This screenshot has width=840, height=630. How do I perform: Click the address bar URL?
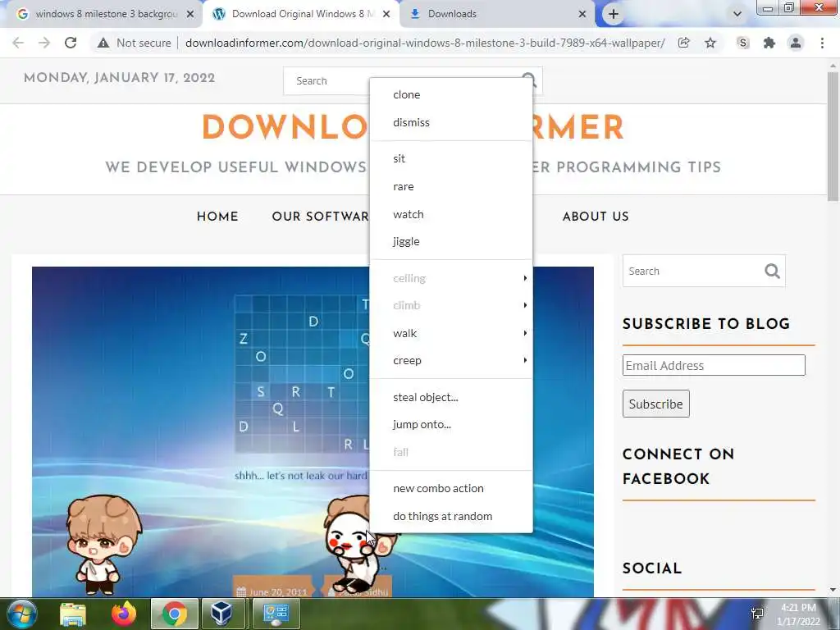pyautogui.click(x=425, y=43)
